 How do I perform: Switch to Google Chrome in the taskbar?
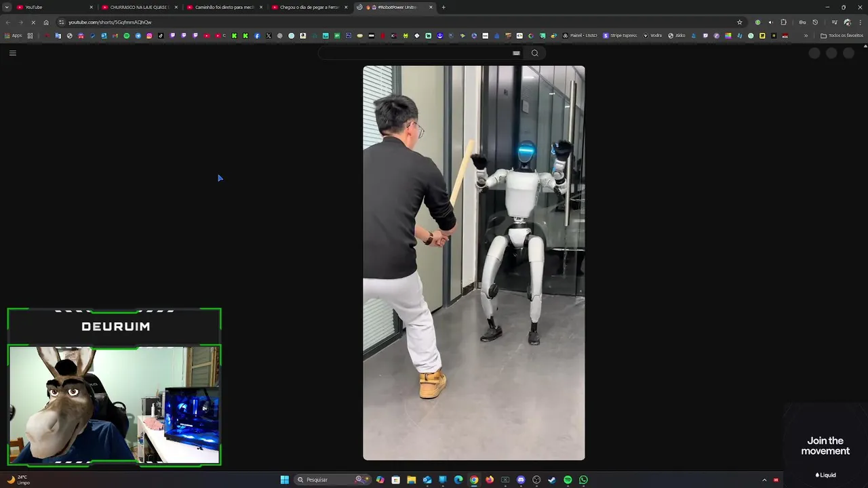[x=474, y=480]
